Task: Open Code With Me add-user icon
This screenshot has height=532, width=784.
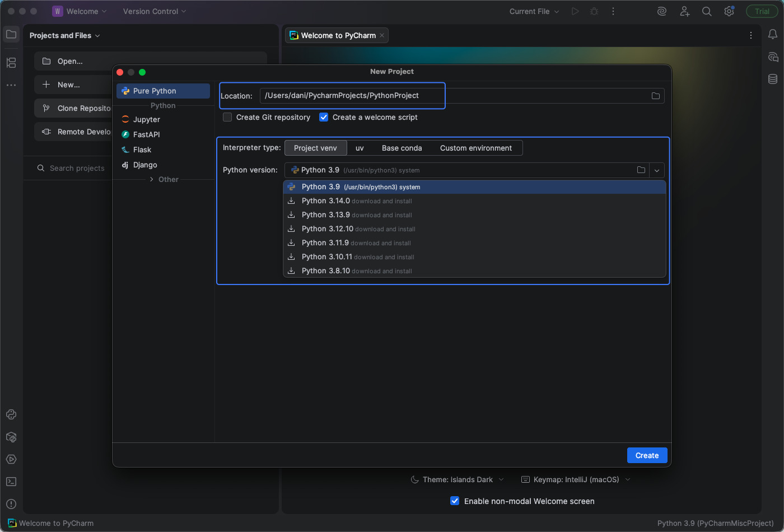Action: 684,11
